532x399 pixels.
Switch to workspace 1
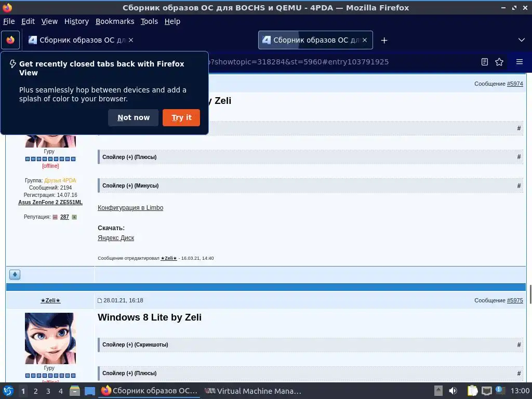tap(23, 391)
